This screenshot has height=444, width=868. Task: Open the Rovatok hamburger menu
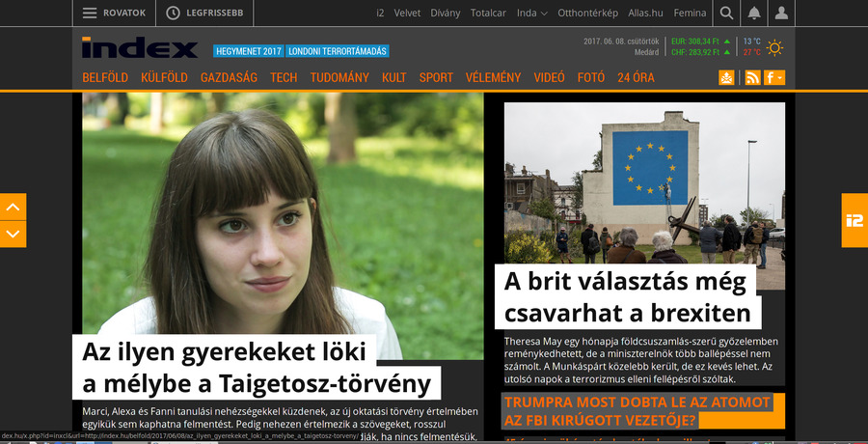coord(114,14)
